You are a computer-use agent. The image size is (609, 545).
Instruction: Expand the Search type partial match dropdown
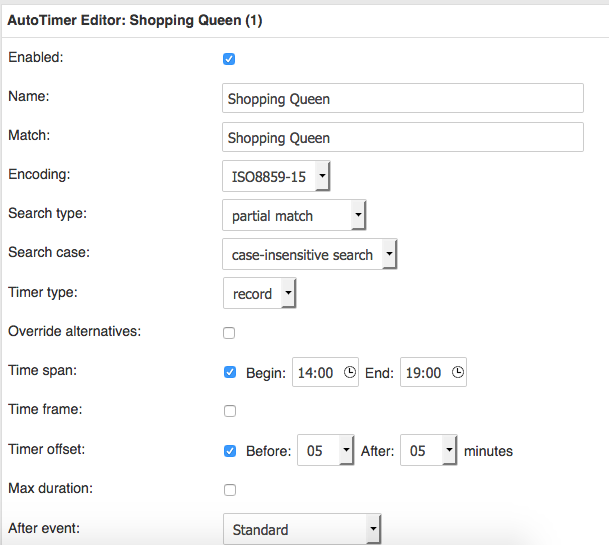click(x=293, y=215)
